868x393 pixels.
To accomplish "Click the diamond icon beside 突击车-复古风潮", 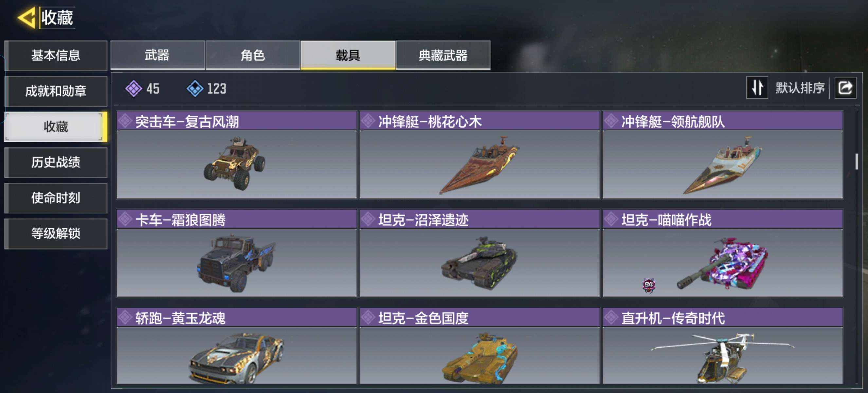I will tap(125, 121).
